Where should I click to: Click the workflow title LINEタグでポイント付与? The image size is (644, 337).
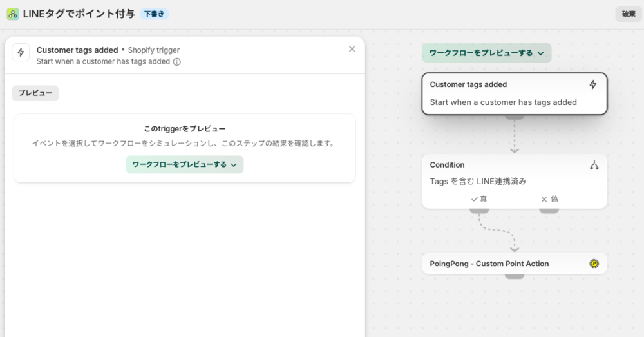(79, 14)
